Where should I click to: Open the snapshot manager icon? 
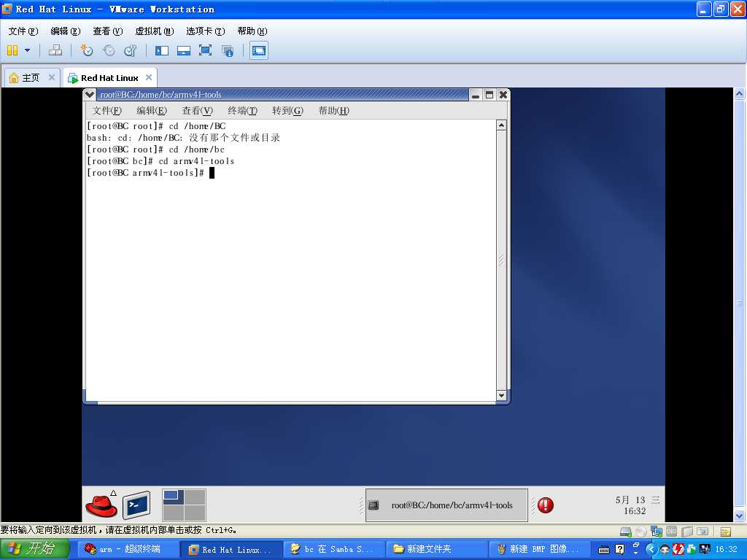[130, 50]
